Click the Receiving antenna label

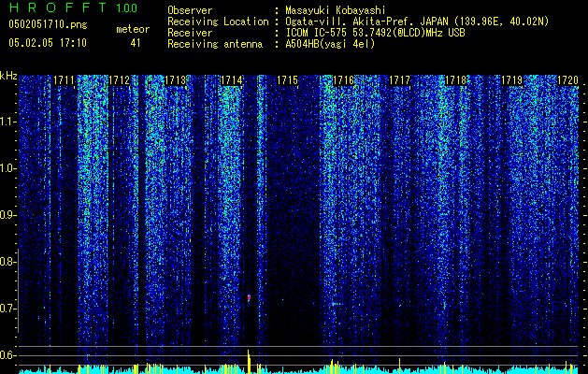pos(215,44)
